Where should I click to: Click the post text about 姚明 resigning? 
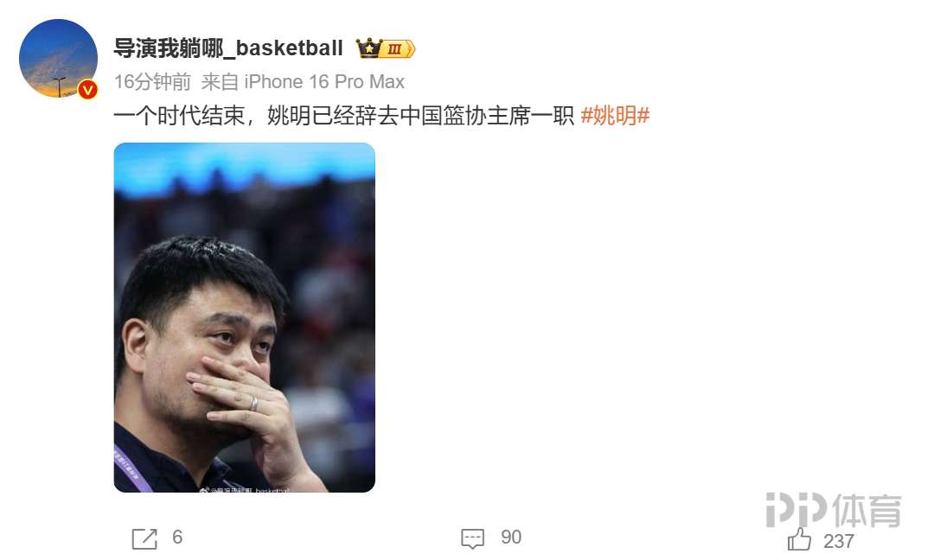[343, 115]
